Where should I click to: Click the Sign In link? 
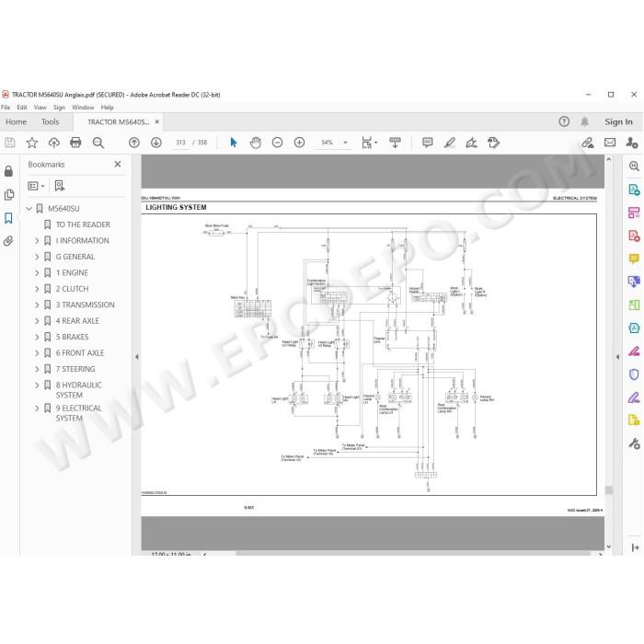[x=618, y=122]
